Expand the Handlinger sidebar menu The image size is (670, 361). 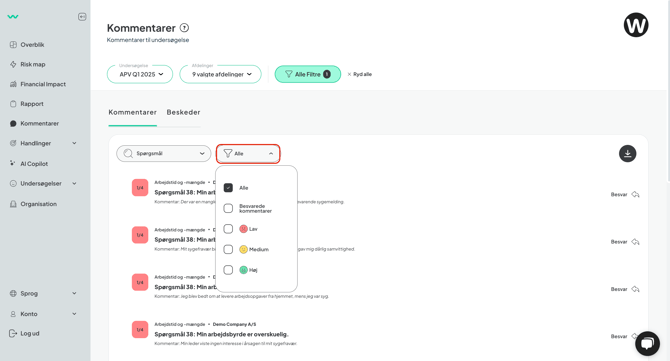coord(43,143)
